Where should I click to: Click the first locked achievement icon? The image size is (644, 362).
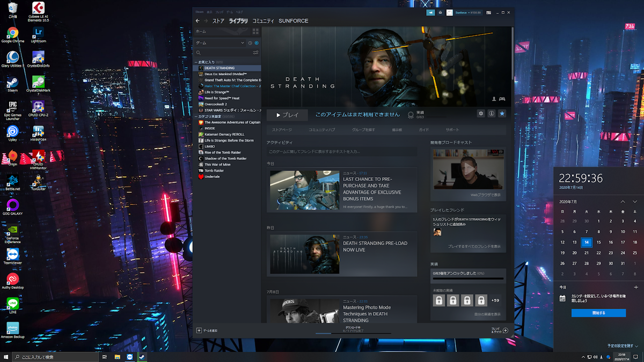pos(439,300)
